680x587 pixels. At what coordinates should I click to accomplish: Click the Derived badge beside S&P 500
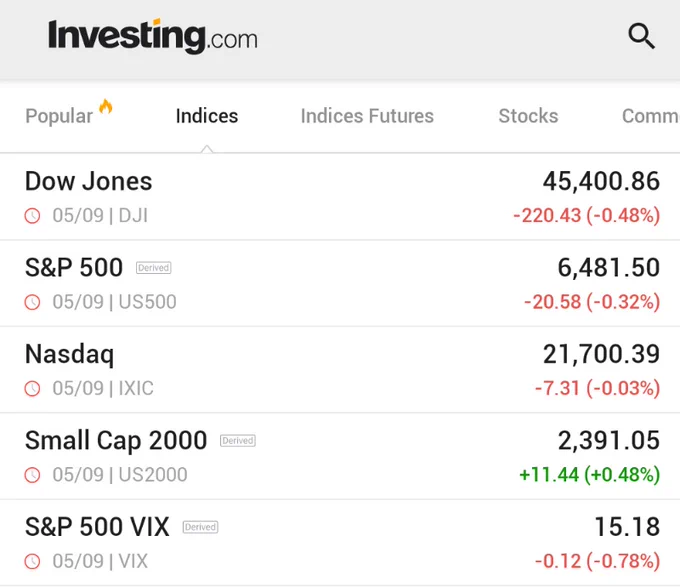[x=154, y=267]
